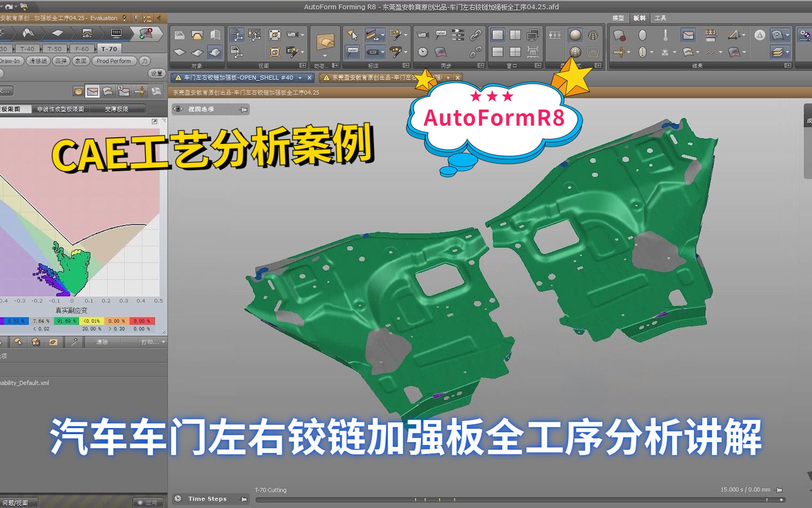The height and width of the screenshot is (508, 812).
Task: Select the wireframe sphere display mode
Action: tap(593, 35)
